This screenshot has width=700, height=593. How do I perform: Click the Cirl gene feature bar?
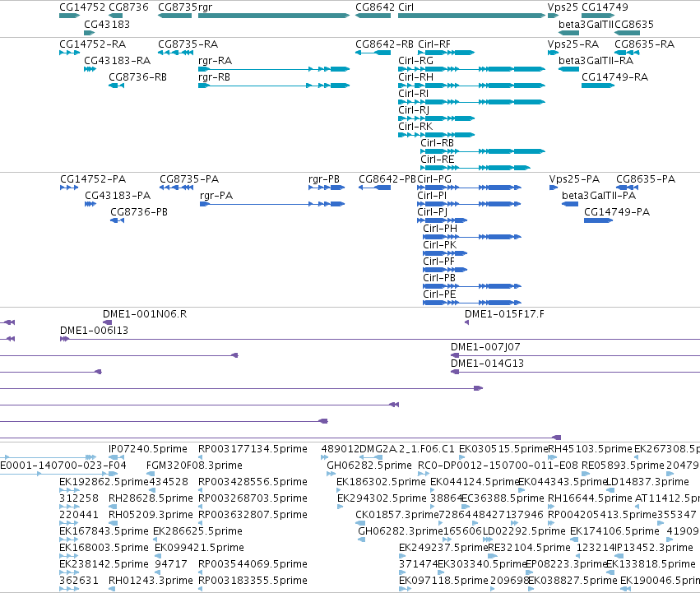pyautogui.click(x=471, y=16)
